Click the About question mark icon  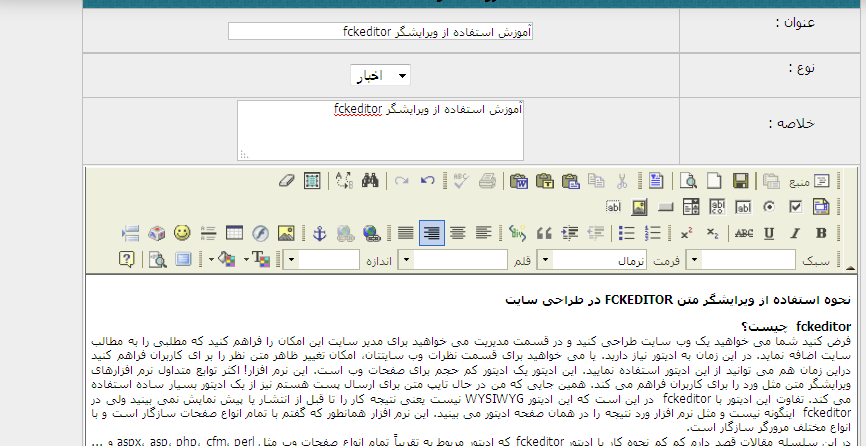(127, 259)
